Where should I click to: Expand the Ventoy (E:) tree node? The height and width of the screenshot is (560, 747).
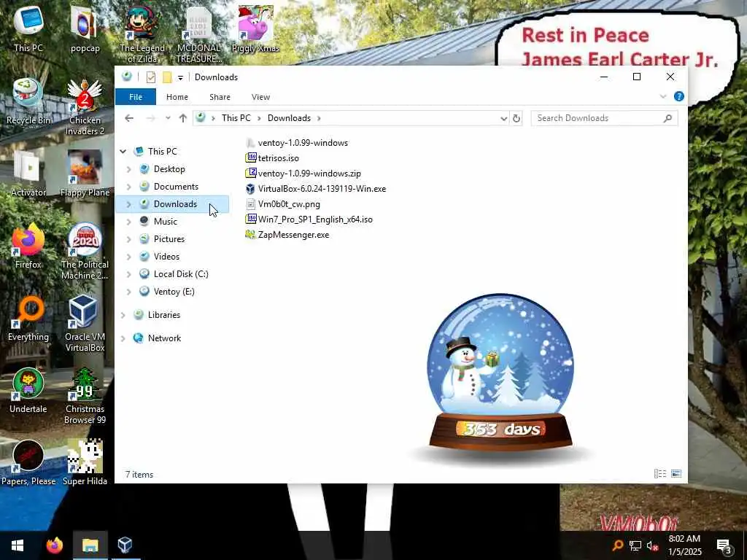pos(128,292)
